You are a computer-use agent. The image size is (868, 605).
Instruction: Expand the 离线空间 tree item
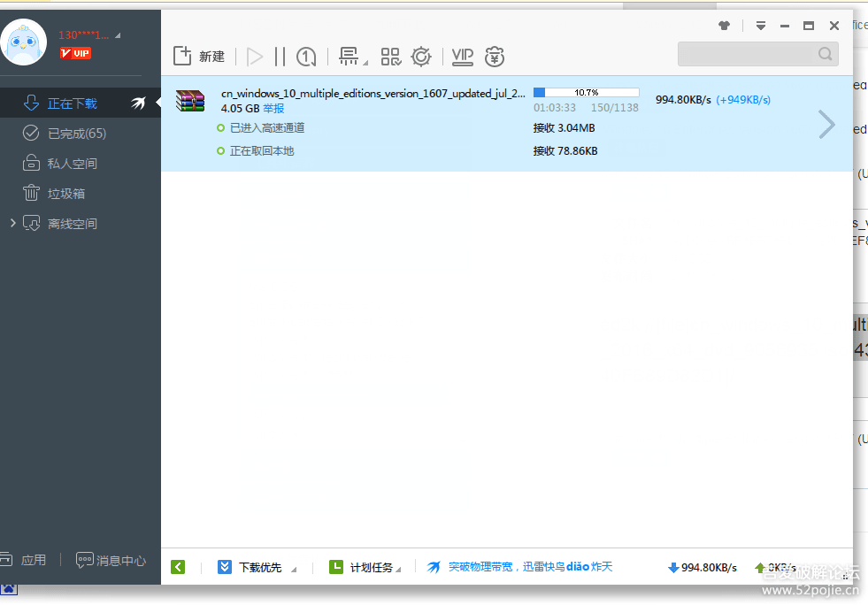[x=12, y=223]
